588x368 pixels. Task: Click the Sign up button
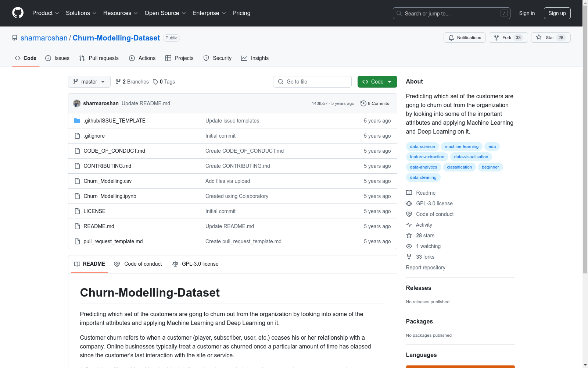(x=557, y=13)
